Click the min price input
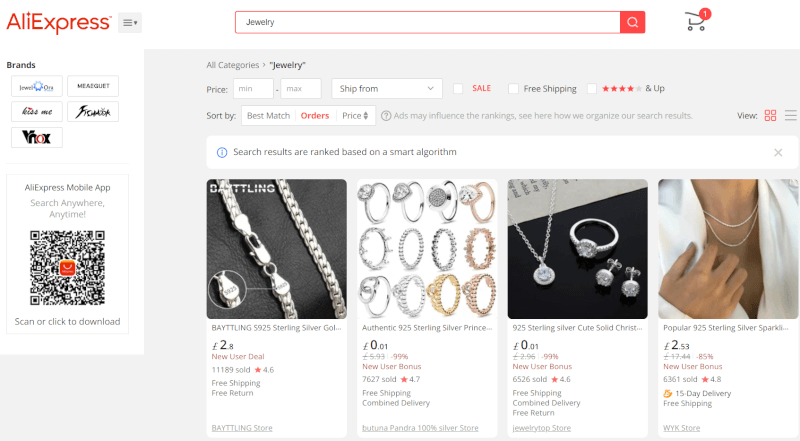Image resolution: width=800 pixels, height=441 pixels. [x=254, y=88]
